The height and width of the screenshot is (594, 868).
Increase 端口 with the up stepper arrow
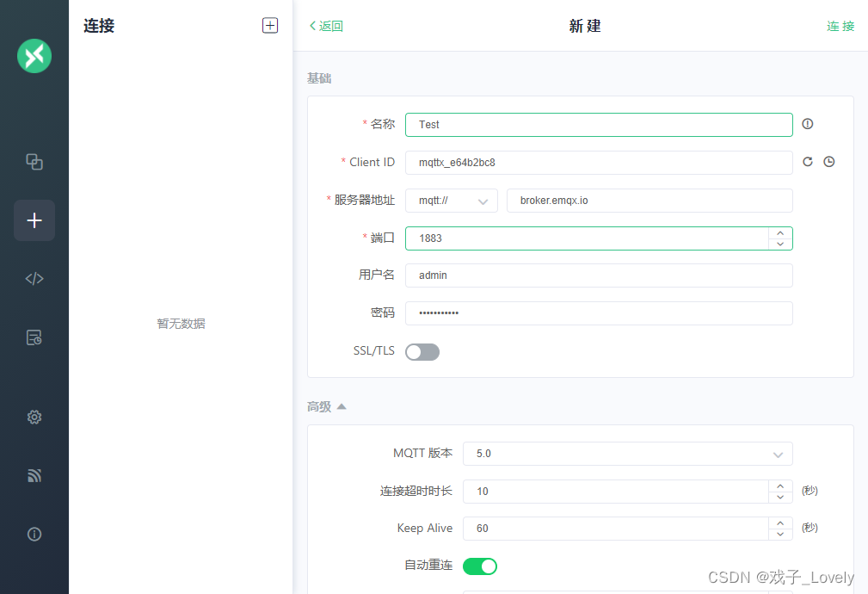tap(780, 232)
